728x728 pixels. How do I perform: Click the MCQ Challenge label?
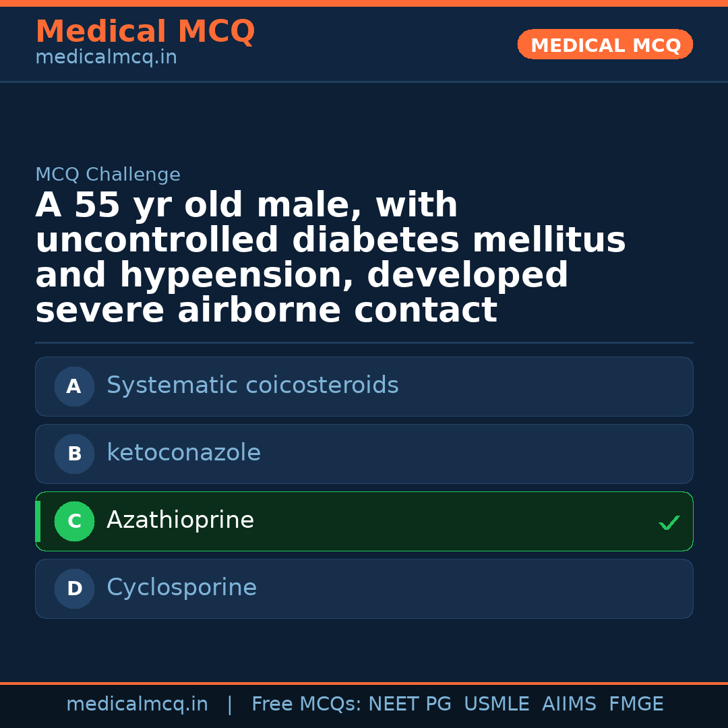point(108,175)
